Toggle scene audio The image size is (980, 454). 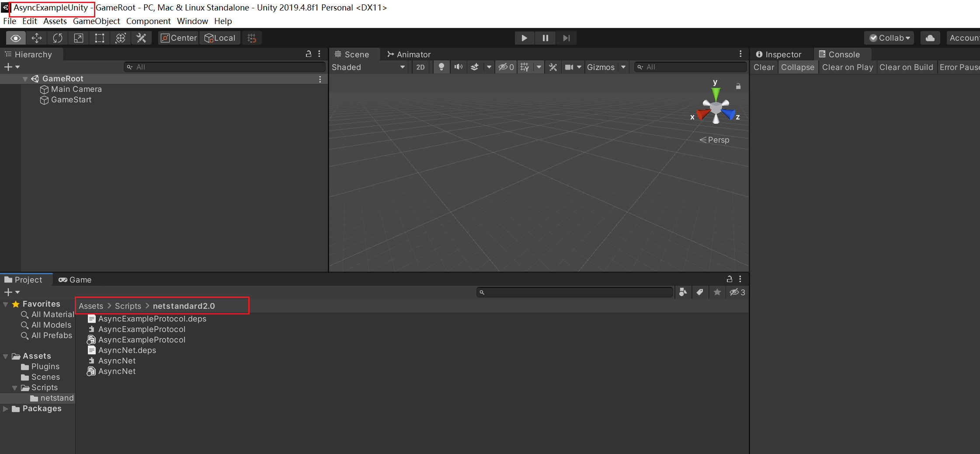pos(458,67)
